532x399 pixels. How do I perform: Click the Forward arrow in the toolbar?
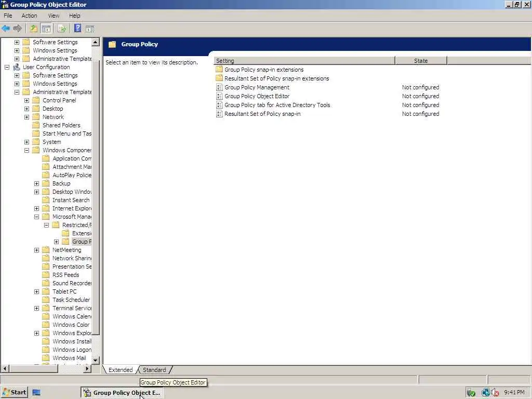pos(17,29)
